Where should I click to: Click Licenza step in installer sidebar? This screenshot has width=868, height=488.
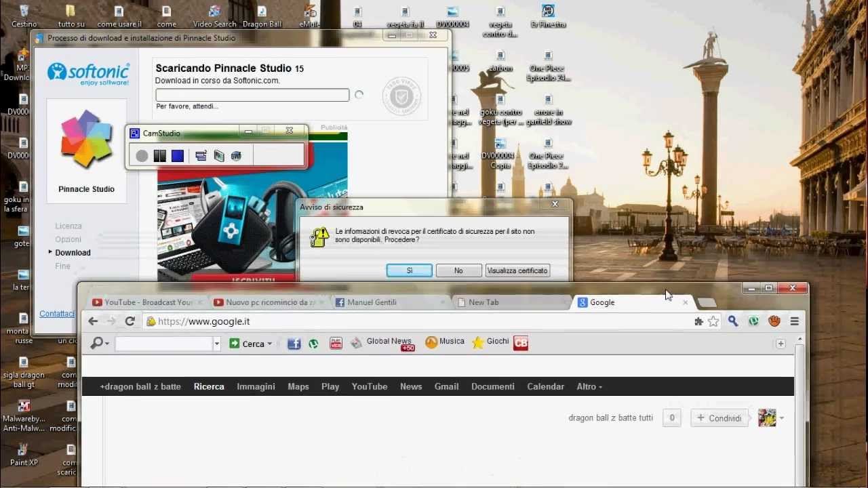tap(68, 226)
